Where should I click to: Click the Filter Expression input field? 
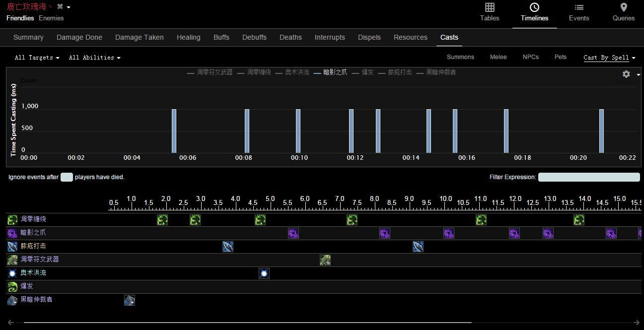point(589,177)
